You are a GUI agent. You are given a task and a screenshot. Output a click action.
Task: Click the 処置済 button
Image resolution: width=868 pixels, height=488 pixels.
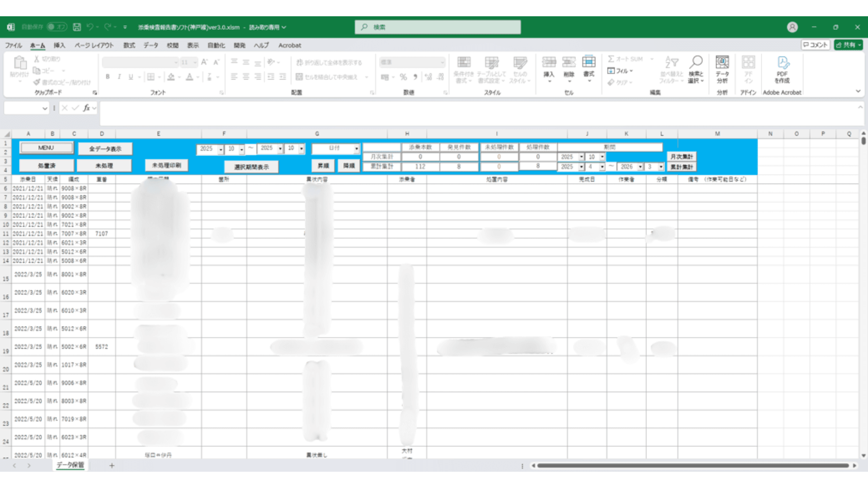click(47, 166)
